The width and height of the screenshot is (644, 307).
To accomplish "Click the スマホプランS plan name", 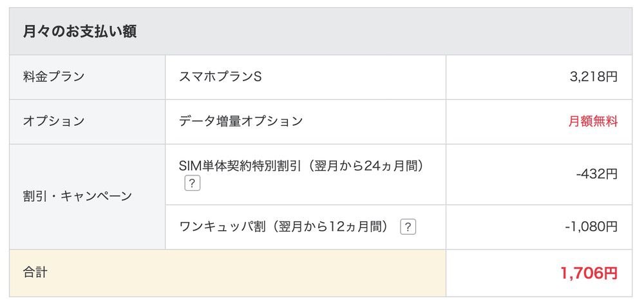I will click(220, 77).
